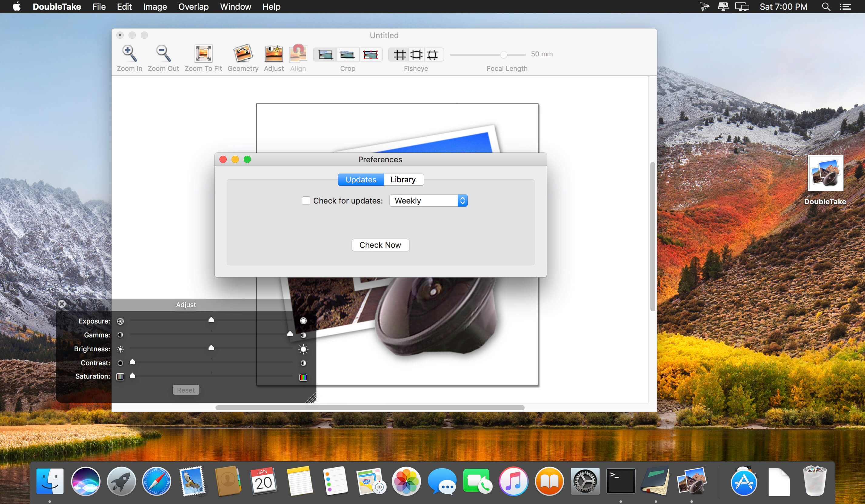Select the first Crop mode icon

point(325,55)
